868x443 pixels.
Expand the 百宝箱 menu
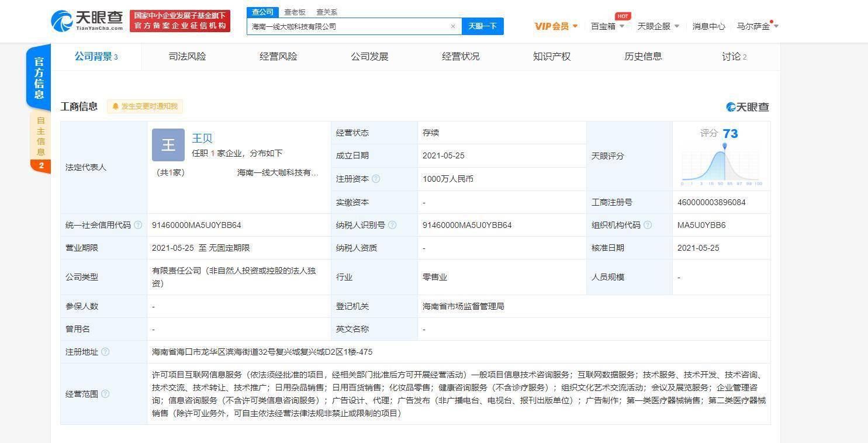click(607, 26)
